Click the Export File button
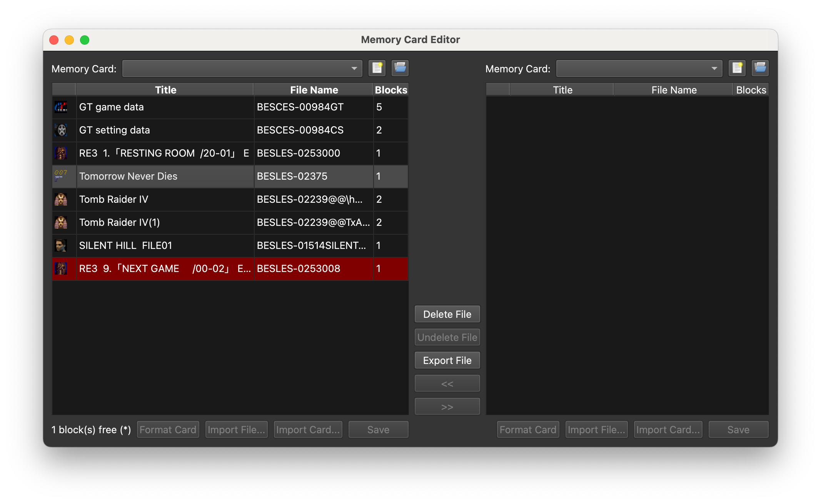The width and height of the screenshot is (821, 504). click(447, 360)
